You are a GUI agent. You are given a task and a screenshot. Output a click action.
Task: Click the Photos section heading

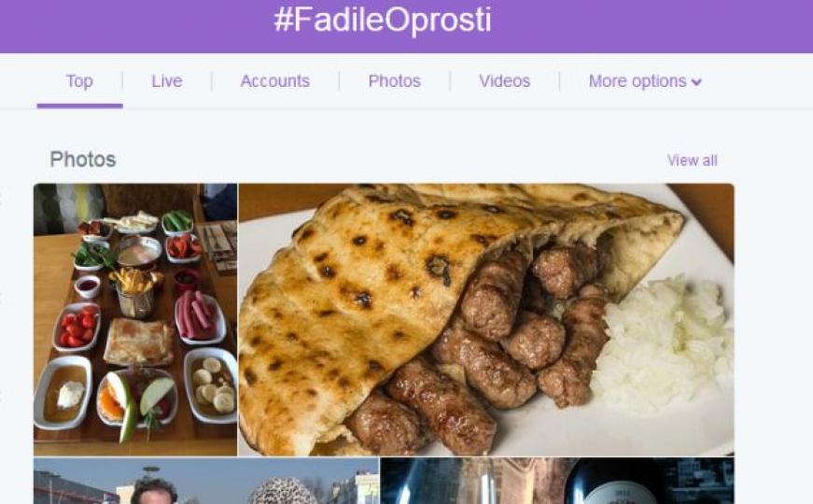pyautogui.click(x=83, y=160)
